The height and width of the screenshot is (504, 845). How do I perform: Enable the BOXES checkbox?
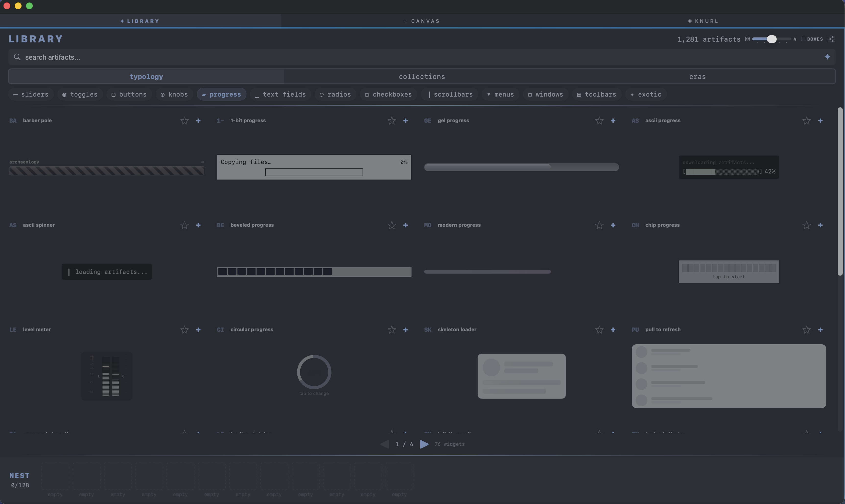pos(803,39)
